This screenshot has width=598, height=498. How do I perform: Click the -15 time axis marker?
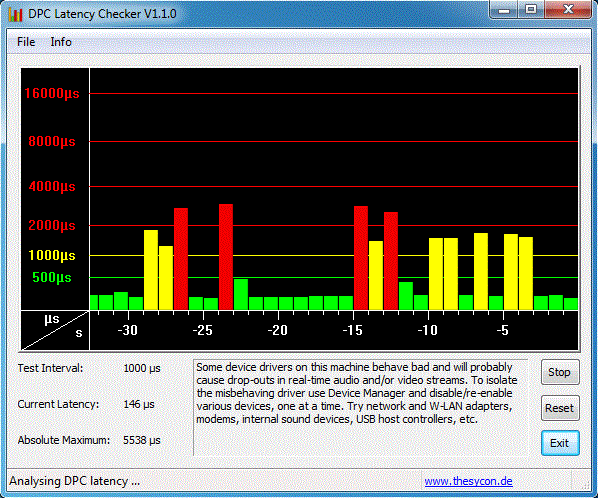click(353, 330)
